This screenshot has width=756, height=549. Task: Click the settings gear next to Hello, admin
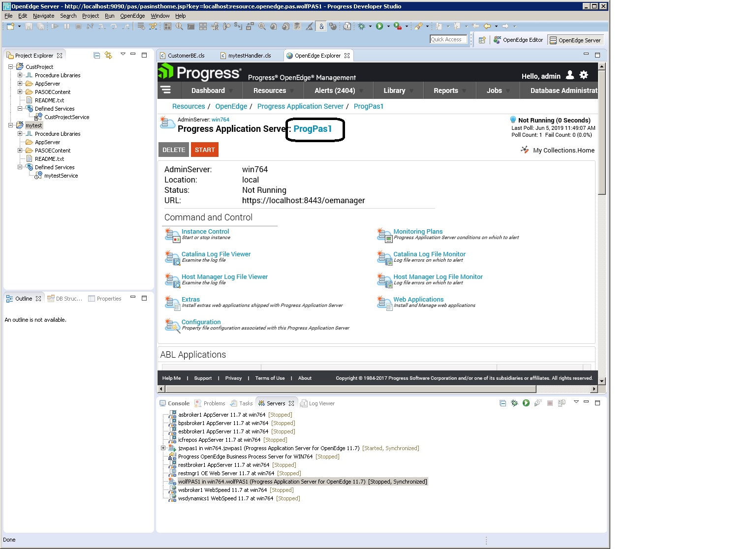click(x=584, y=75)
